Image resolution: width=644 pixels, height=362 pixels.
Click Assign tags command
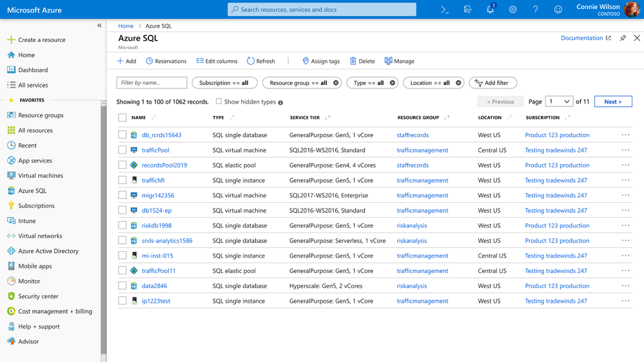tap(321, 61)
